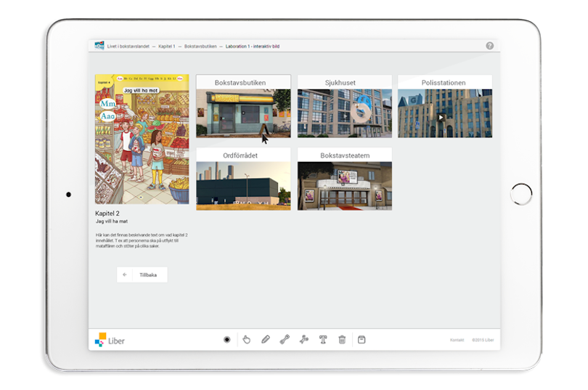Pick the black color dot

coord(227,339)
